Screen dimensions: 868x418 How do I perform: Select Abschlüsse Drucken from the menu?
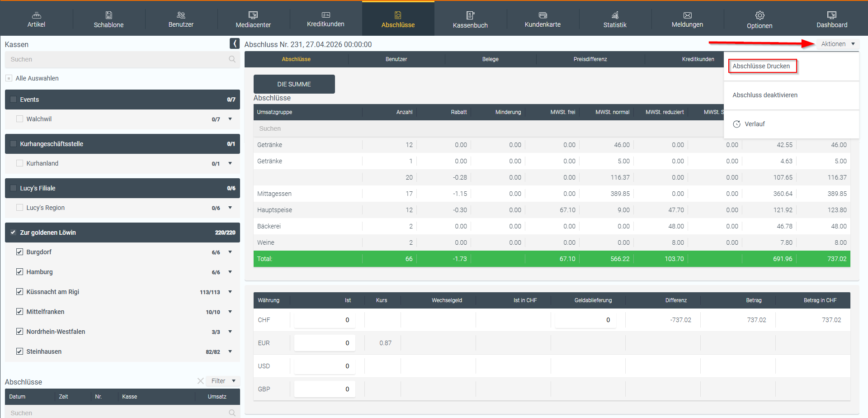point(761,66)
